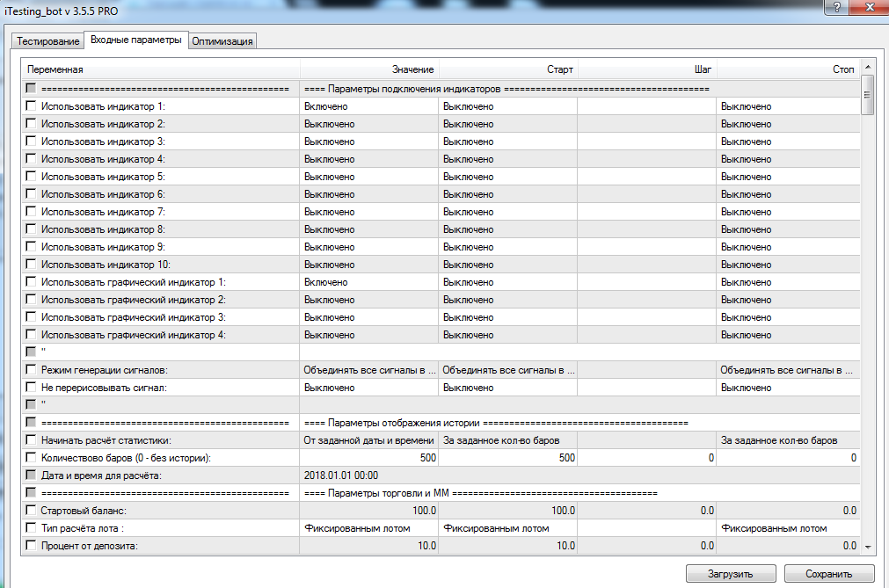Viewport: 889px width, 588px height.
Task: Check the Не перерисовывать сигнал box
Action: coord(32,388)
